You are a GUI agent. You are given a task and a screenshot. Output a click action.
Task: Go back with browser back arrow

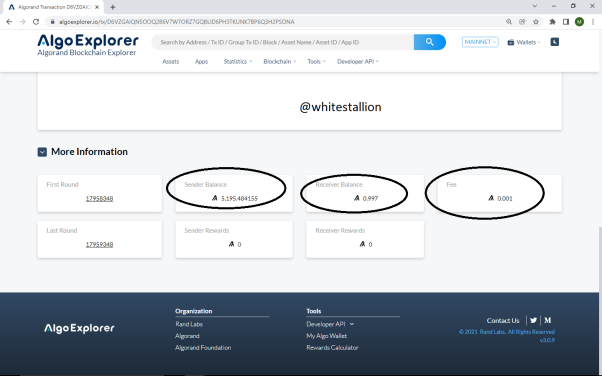[9, 22]
